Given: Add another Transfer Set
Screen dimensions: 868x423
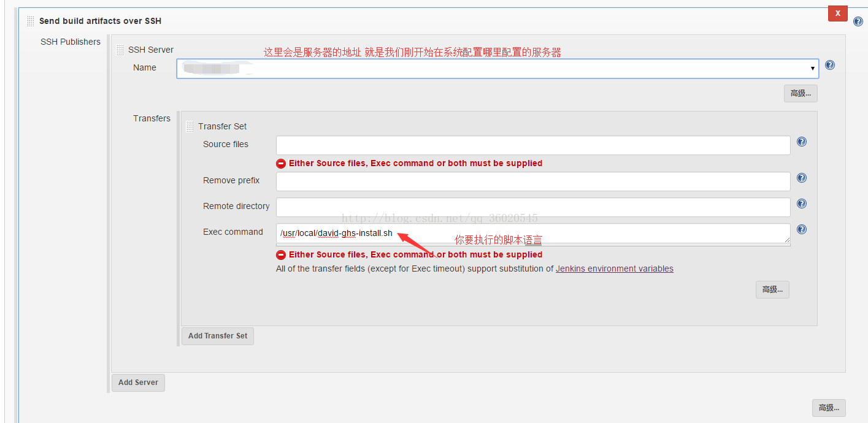Looking at the screenshot, I should tap(218, 336).
